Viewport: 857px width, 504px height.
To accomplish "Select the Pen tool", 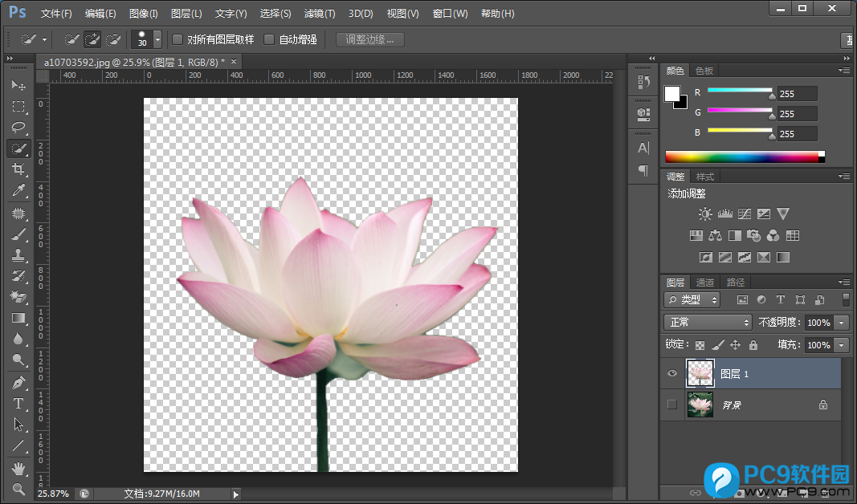I will (x=18, y=383).
